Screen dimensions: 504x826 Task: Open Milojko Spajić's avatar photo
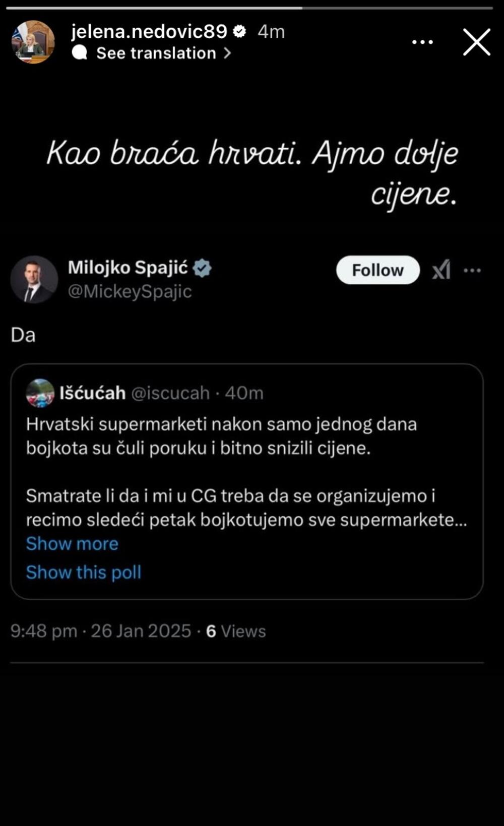point(34,279)
